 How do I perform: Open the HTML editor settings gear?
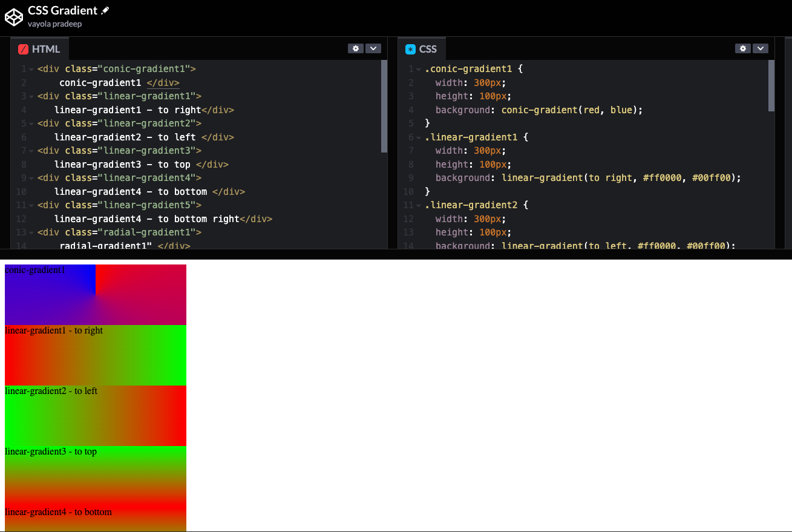pos(355,48)
